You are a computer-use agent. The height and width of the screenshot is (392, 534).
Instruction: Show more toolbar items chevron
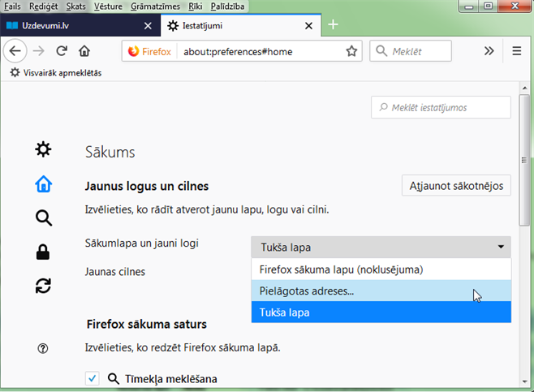pos(489,51)
